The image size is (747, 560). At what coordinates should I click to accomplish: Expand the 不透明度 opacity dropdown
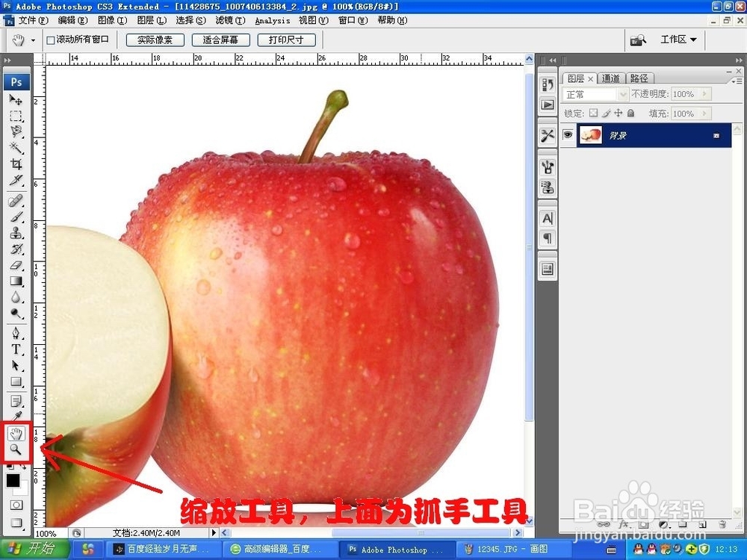704,94
